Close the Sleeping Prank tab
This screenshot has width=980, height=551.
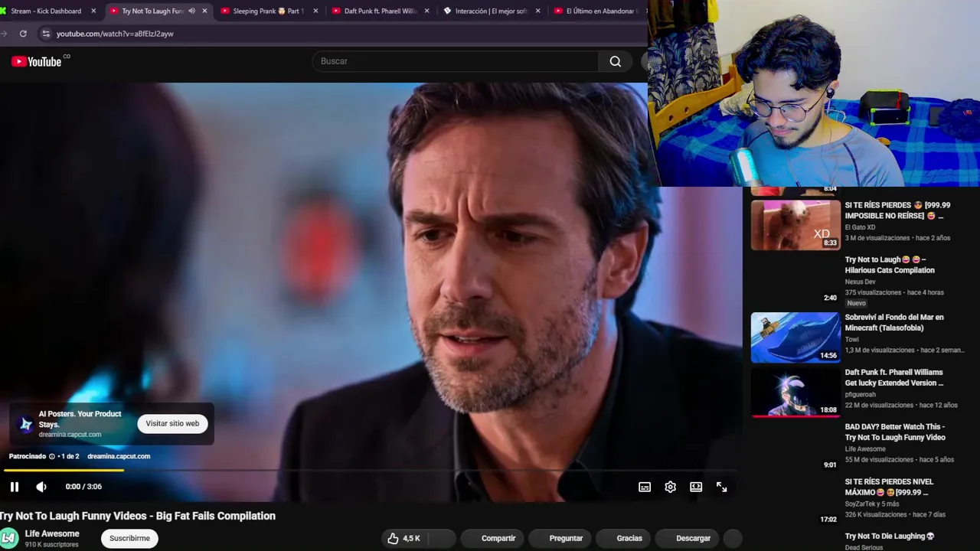(315, 11)
